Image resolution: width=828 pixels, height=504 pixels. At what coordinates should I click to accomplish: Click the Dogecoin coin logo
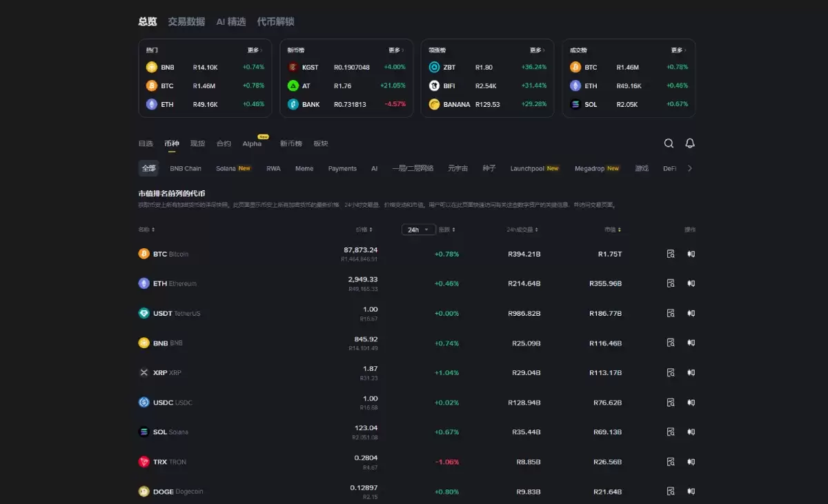coord(144,492)
